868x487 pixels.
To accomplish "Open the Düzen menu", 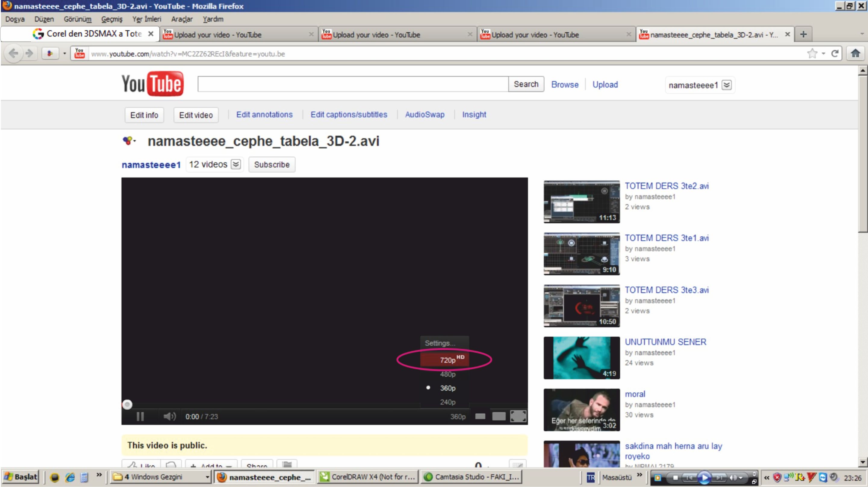I will tap(44, 19).
